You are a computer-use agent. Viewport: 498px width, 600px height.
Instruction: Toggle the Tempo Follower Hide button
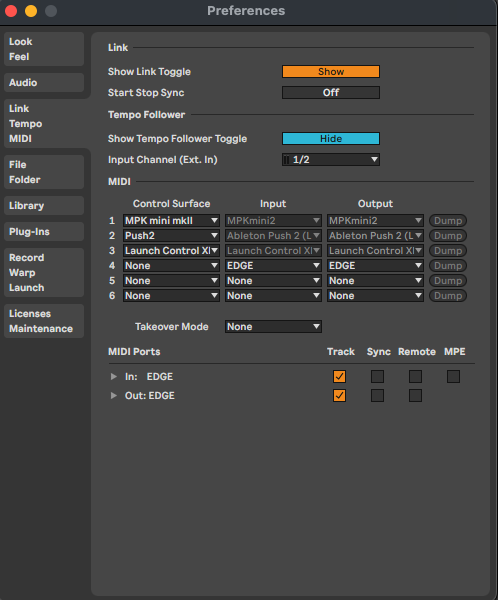[331, 139]
